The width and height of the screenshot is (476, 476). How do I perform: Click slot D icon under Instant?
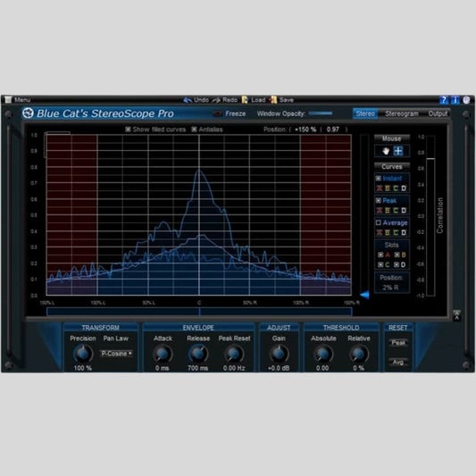404,188
